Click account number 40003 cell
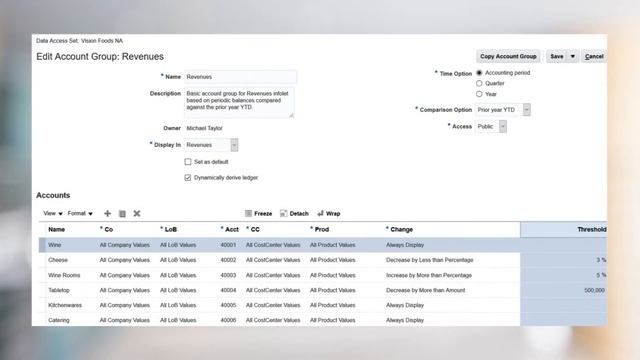The height and width of the screenshot is (360, 640). click(x=228, y=275)
